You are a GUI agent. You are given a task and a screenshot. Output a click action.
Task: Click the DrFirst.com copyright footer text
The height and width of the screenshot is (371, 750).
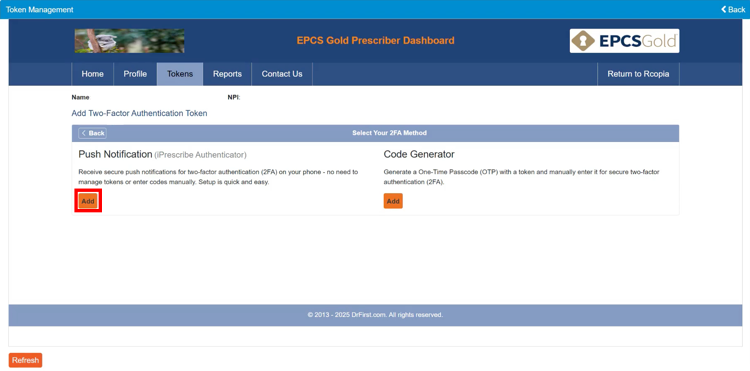375,315
